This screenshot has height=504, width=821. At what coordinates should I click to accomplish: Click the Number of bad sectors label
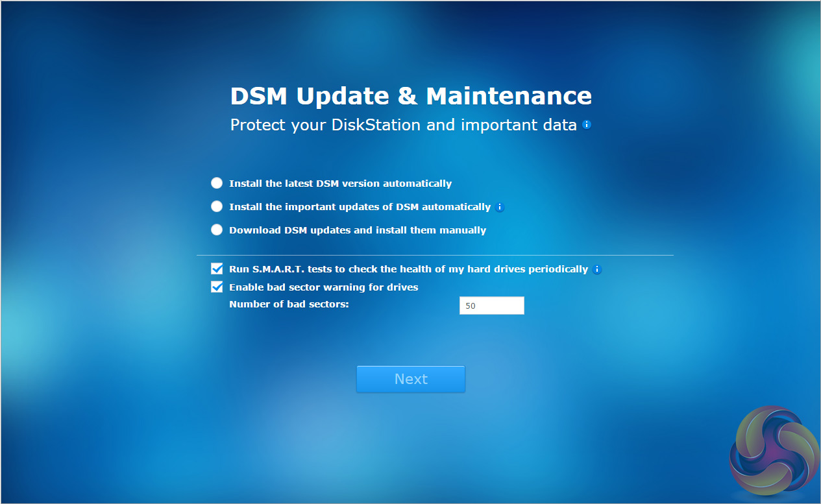point(289,304)
